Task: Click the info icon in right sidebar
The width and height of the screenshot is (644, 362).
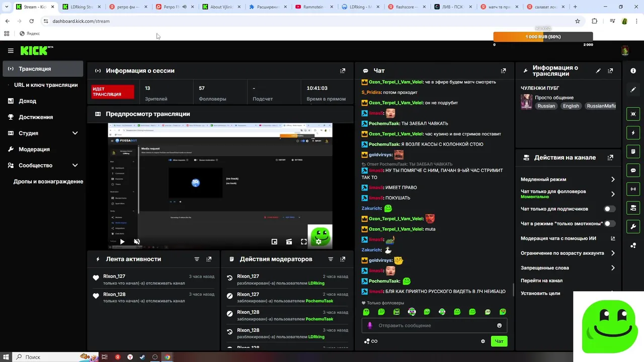Action: coord(633,71)
